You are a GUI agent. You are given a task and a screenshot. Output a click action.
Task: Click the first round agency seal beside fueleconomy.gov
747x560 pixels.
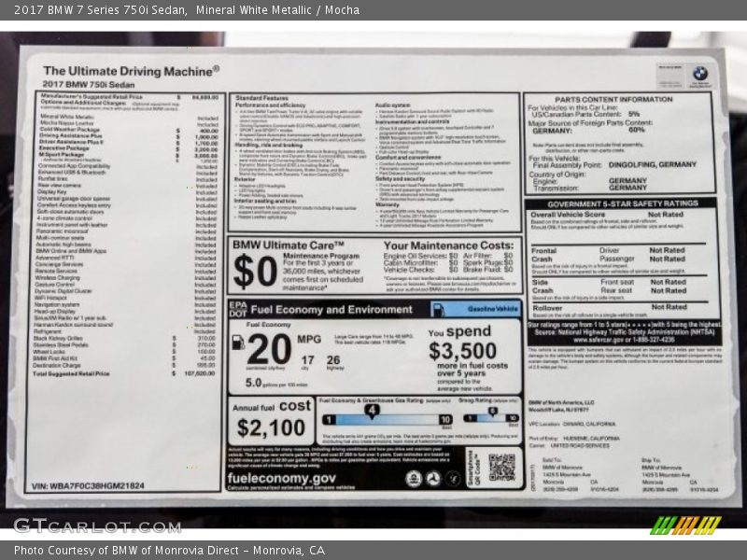(x=413, y=479)
